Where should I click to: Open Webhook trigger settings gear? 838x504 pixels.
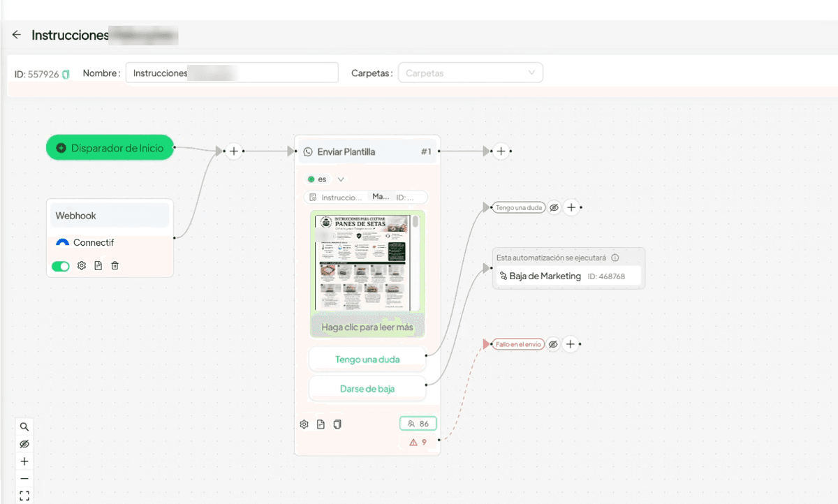pyautogui.click(x=82, y=266)
